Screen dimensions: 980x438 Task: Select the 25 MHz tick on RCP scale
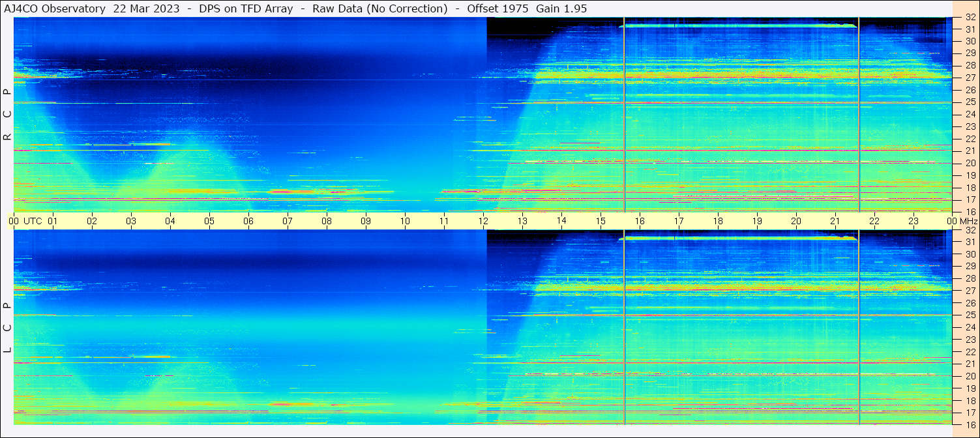(970, 102)
